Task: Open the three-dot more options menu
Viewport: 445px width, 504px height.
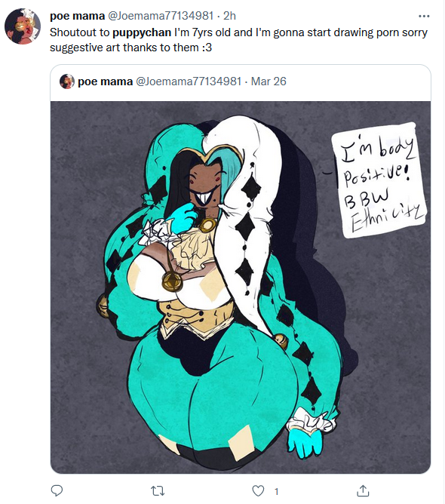Action: pos(424,16)
